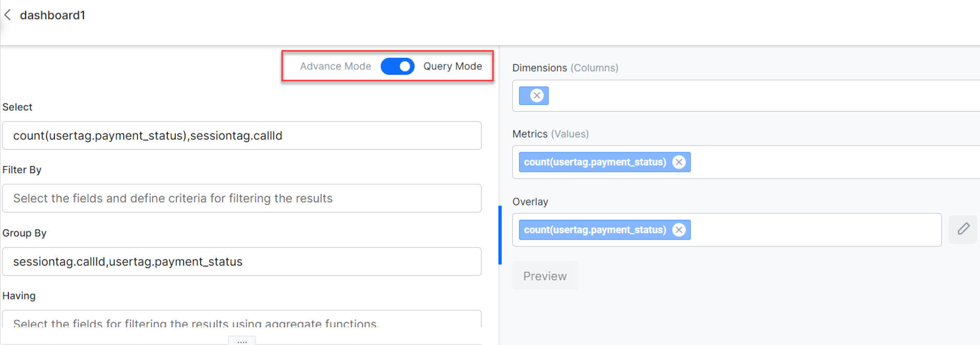Click the dashboard1 title
Viewport: 980px width, 345px height.
click(52, 15)
